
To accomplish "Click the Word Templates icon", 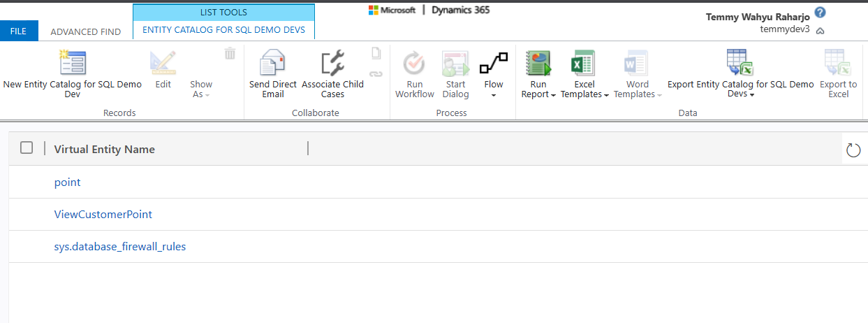I will [x=636, y=64].
